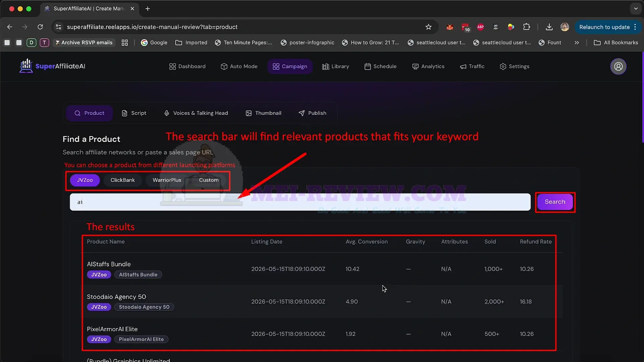Open the tab search dropdown arrow
Image resolution: width=644 pixels, height=362 pixels.
(636, 9)
